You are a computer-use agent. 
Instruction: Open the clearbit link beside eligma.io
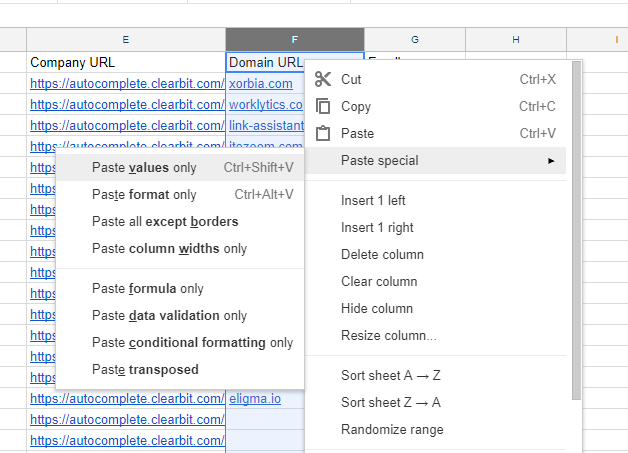[127, 399]
